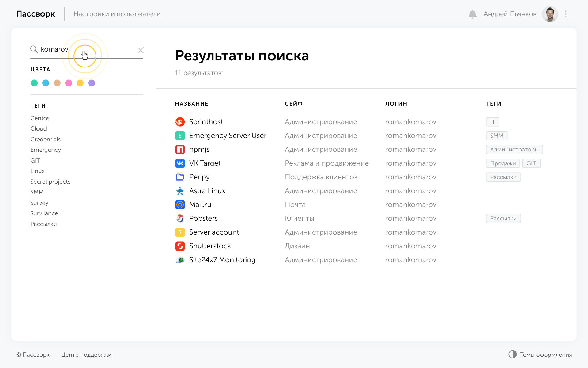Select the Cloud tag filter
The height and width of the screenshot is (368, 588).
tap(39, 128)
